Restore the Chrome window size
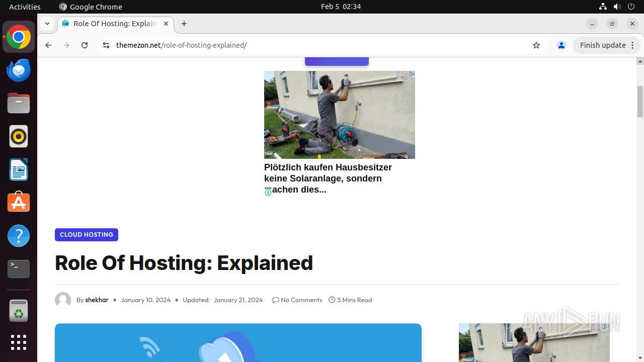644x362 pixels. 612,24
